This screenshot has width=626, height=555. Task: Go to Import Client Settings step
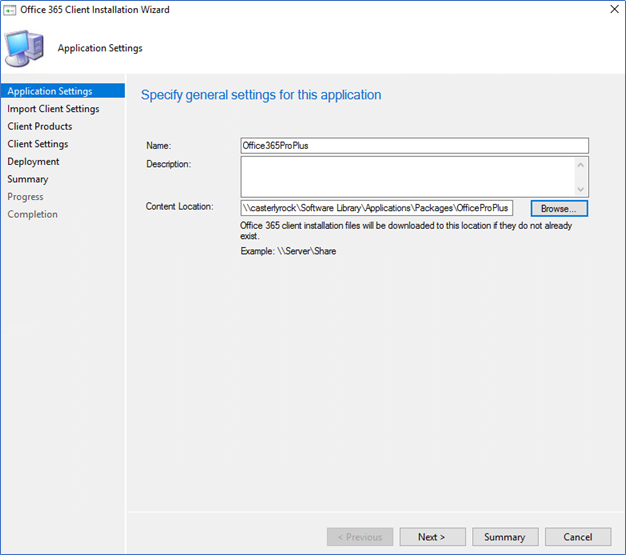pos(53,109)
